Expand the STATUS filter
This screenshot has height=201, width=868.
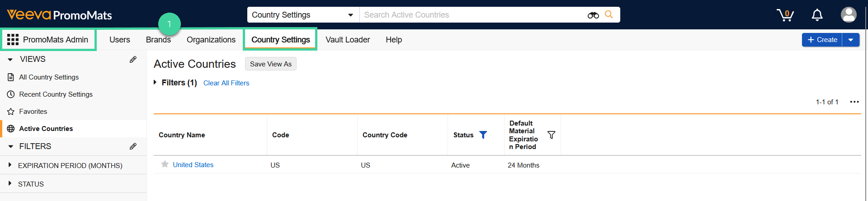click(10, 183)
